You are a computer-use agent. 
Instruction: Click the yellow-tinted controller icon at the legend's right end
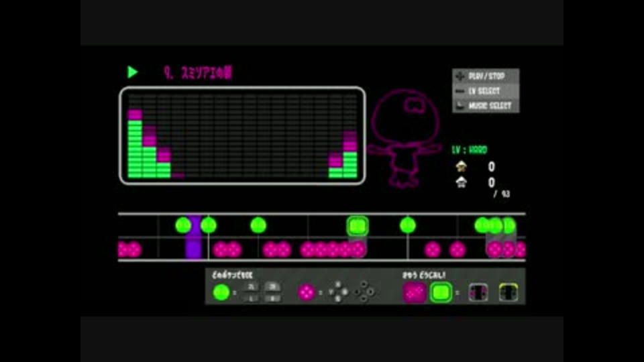click(508, 293)
